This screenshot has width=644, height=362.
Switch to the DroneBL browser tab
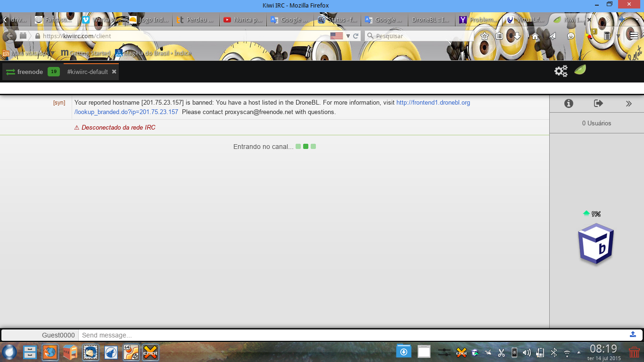point(431,20)
